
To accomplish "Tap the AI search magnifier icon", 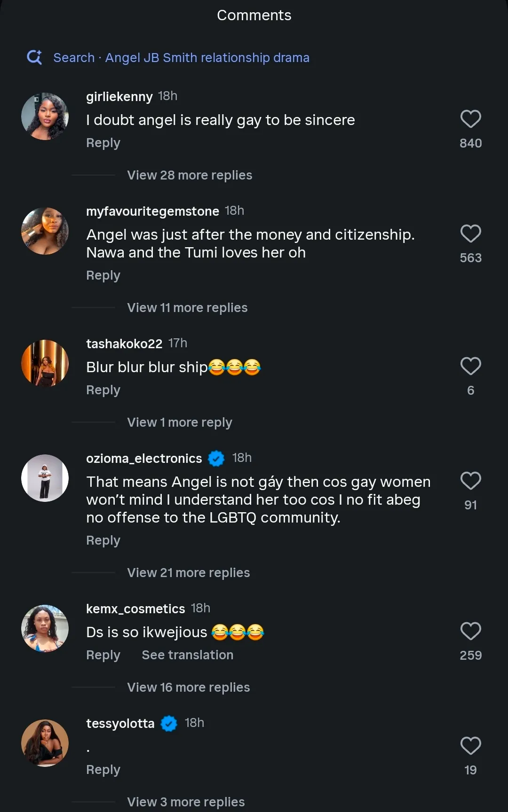I will (34, 57).
